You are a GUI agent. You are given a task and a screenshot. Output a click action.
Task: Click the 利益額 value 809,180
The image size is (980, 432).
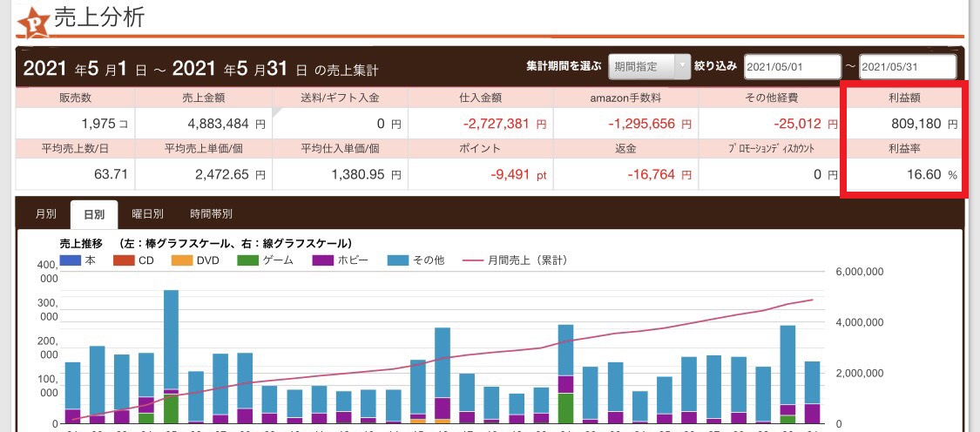coord(910,125)
